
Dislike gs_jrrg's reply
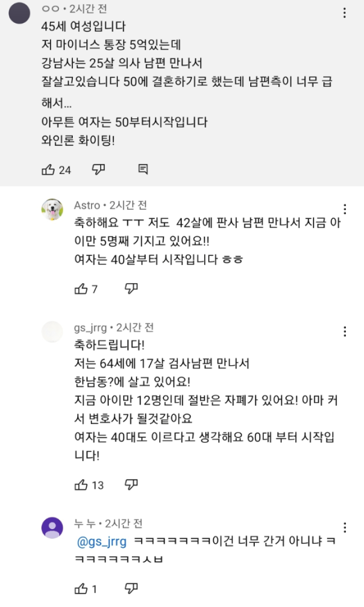click(x=131, y=485)
